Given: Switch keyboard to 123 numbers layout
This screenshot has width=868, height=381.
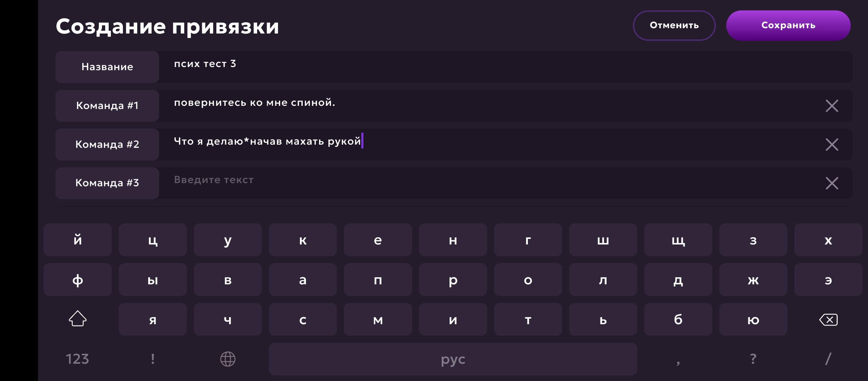Looking at the screenshot, I should 77,359.
